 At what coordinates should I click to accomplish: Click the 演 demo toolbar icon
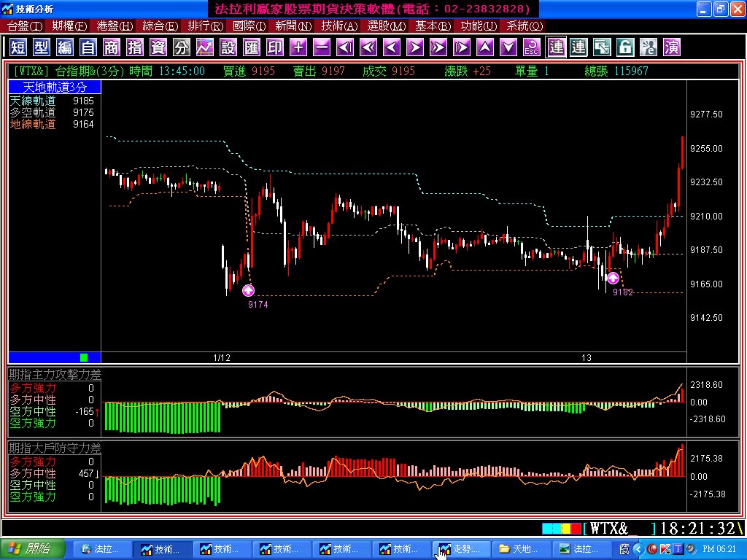(672, 47)
